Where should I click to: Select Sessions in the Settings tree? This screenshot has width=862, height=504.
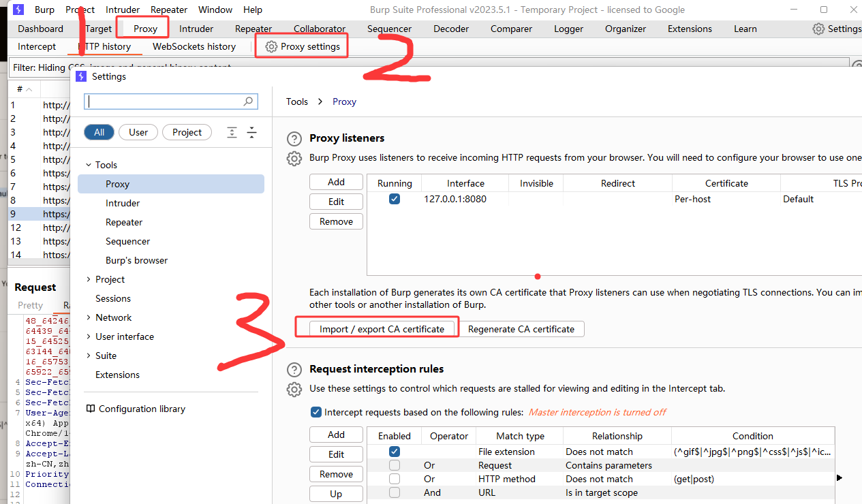[113, 298]
